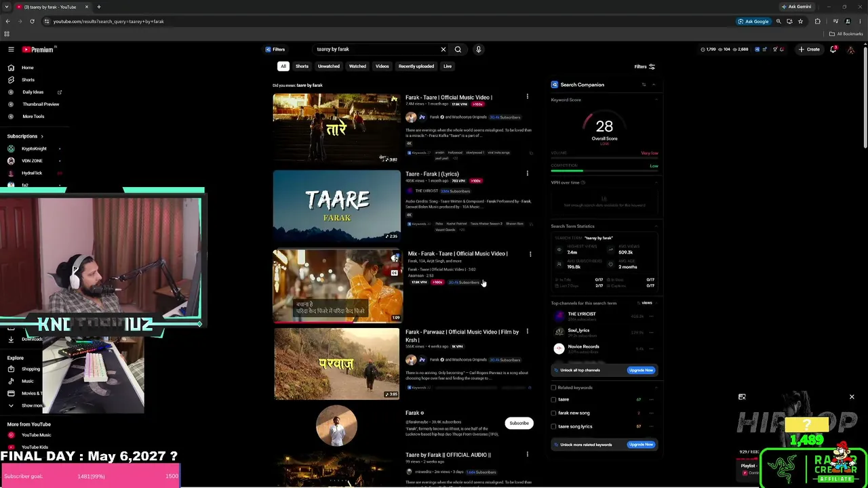Collapse the Keyword Score section
The height and width of the screenshot is (488, 868).
coord(656,100)
